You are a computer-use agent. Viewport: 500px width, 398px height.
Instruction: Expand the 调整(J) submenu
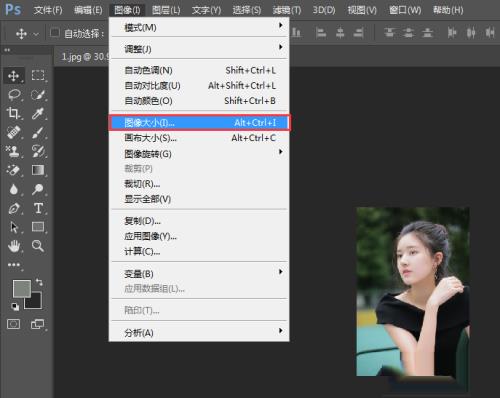pyautogui.click(x=199, y=49)
